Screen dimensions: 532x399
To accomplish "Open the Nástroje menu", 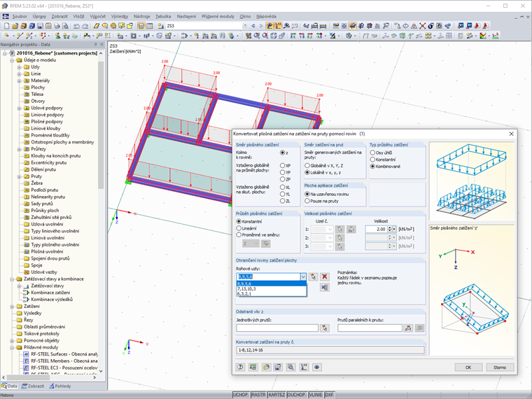I will pyautogui.click(x=141, y=16).
